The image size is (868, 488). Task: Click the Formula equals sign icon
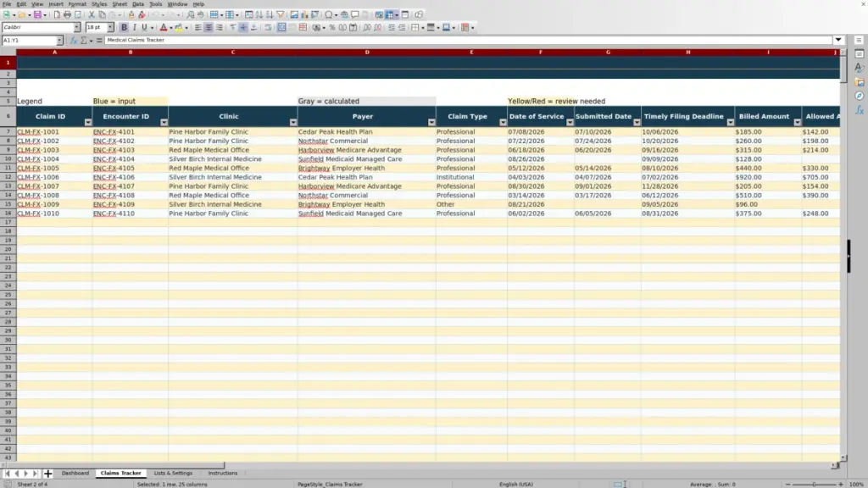(99, 41)
